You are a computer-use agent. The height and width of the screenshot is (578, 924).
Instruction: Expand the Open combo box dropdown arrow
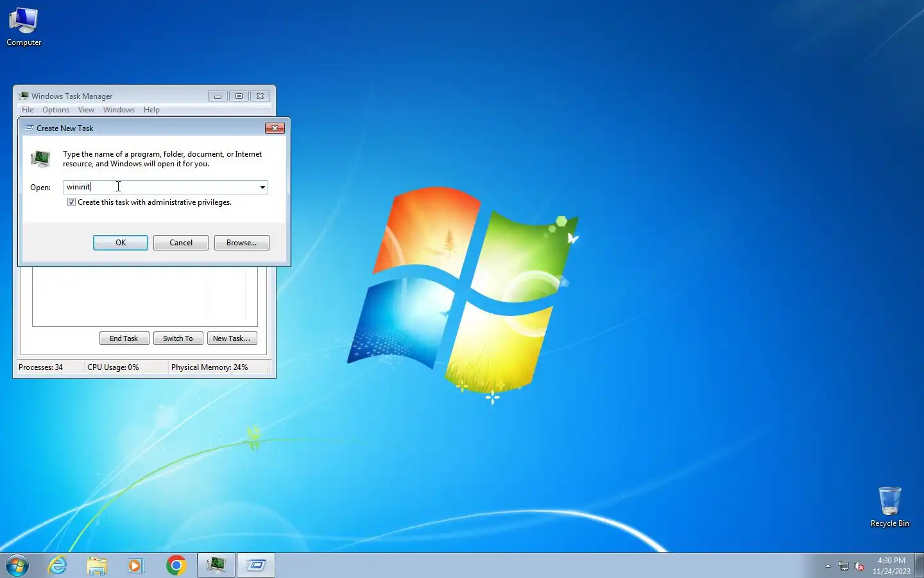262,187
